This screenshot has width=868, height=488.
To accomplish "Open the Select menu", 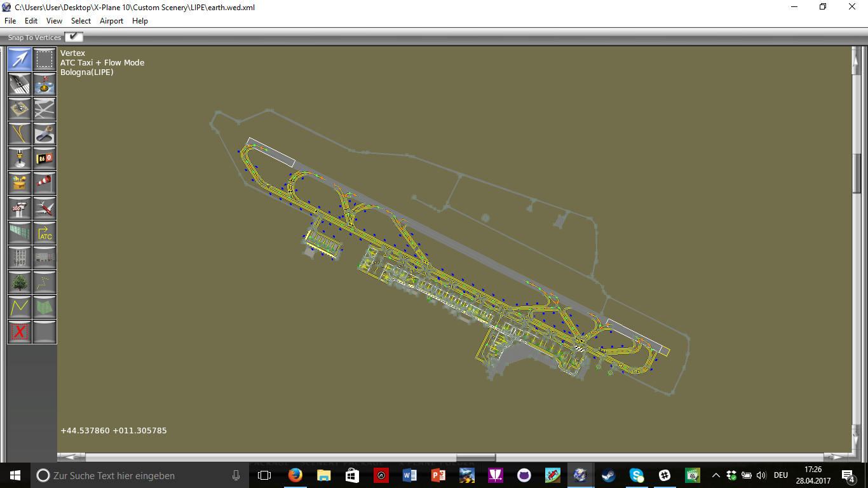I will [x=81, y=21].
